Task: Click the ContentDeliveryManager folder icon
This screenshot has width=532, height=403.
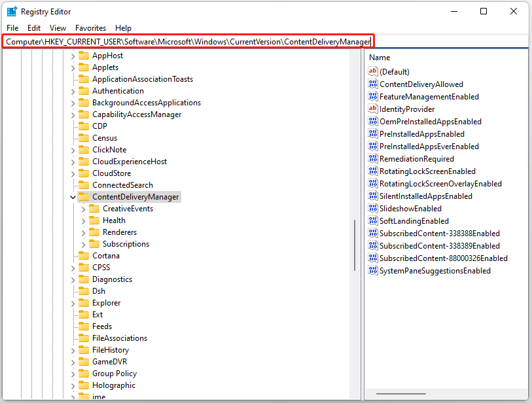Action: pyautogui.click(x=84, y=197)
